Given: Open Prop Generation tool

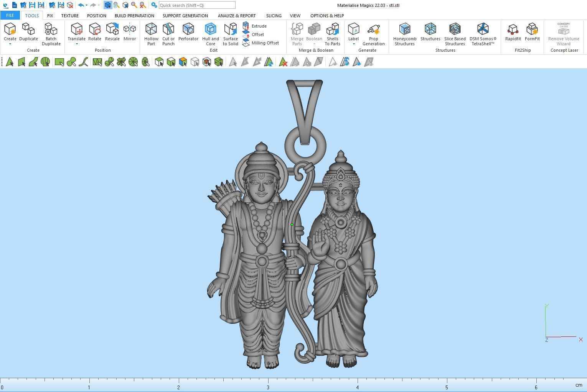Looking at the screenshot, I should coord(374,34).
